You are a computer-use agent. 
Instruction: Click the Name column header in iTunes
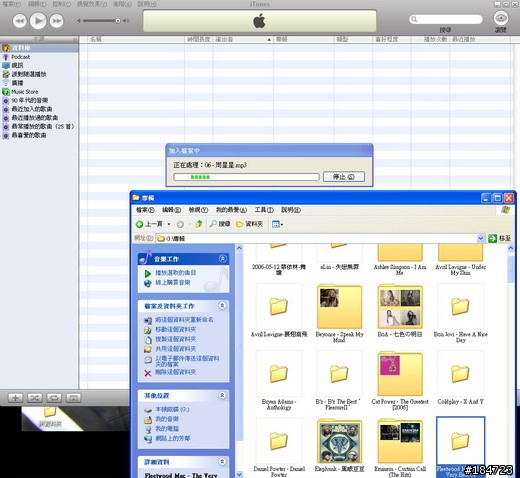point(136,39)
